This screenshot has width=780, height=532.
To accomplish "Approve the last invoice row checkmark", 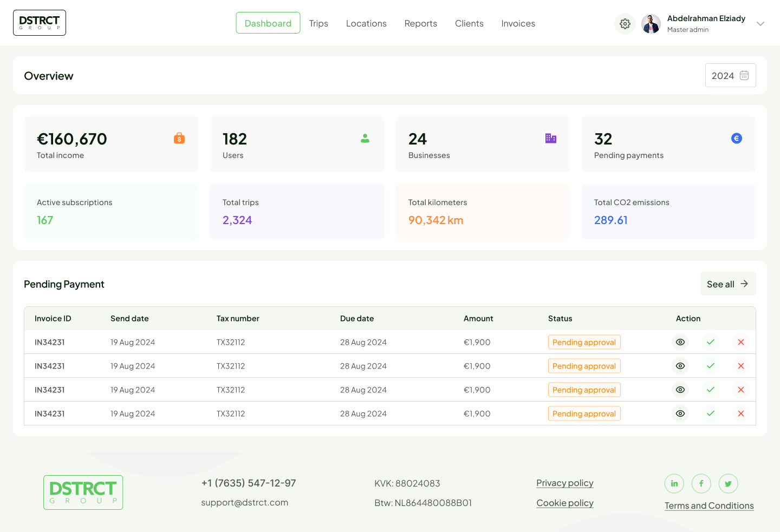I will 711,413.
